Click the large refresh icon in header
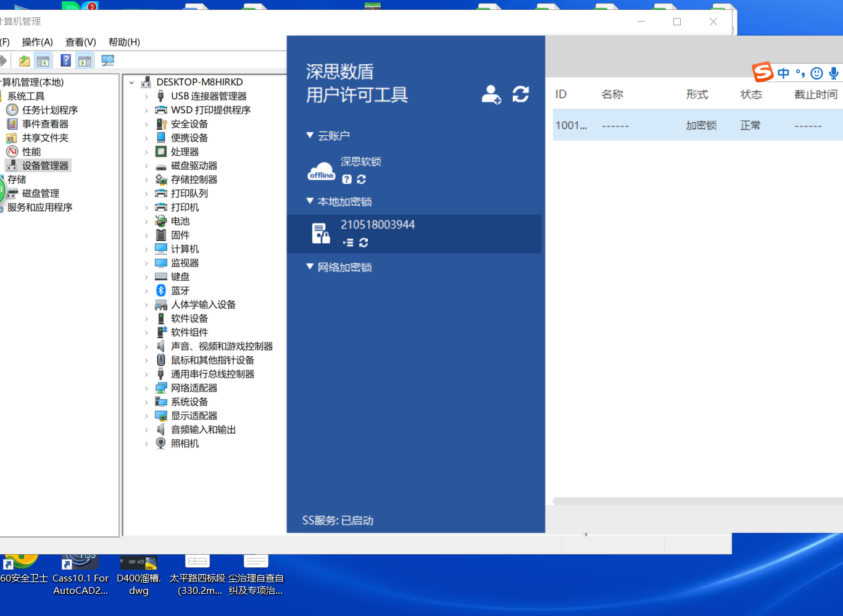Viewport: 843px width, 616px height. coord(520,94)
